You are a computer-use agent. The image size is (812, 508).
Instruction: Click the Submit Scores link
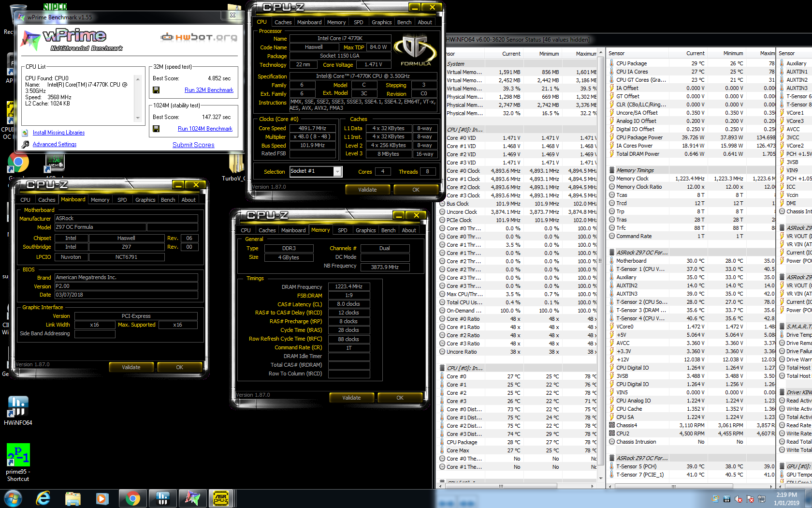pyautogui.click(x=193, y=145)
